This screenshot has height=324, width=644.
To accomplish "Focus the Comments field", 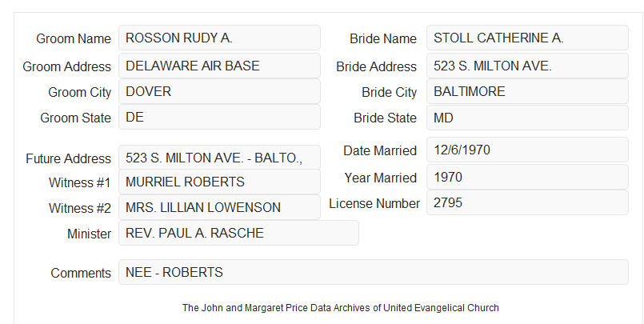I will pyautogui.click(x=374, y=272).
